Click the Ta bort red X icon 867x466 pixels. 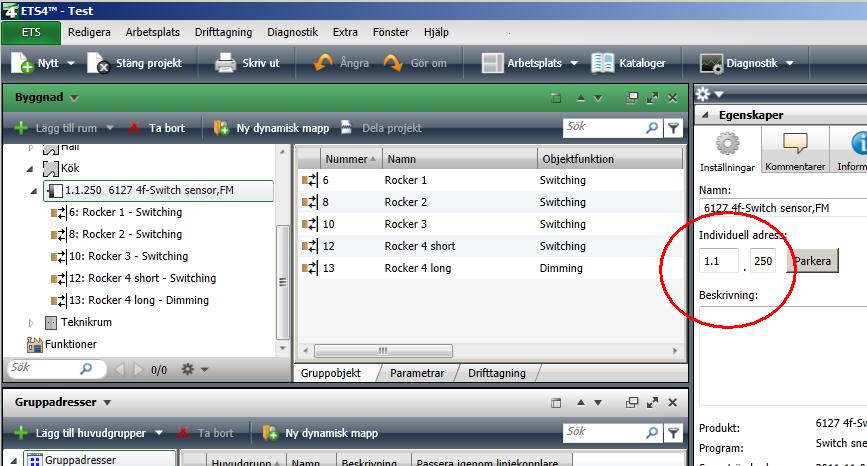pyautogui.click(x=135, y=128)
